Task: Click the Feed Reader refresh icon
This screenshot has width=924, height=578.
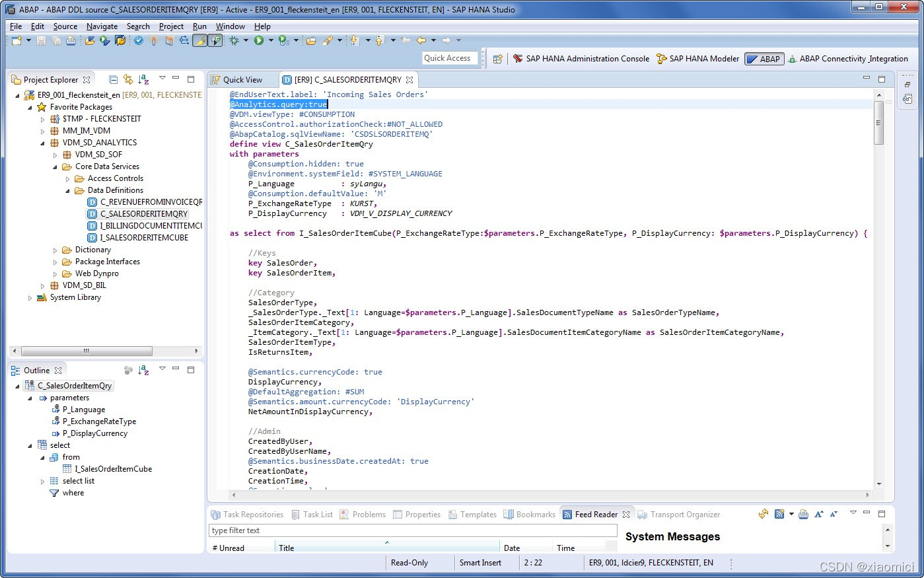Action: coord(764,514)
